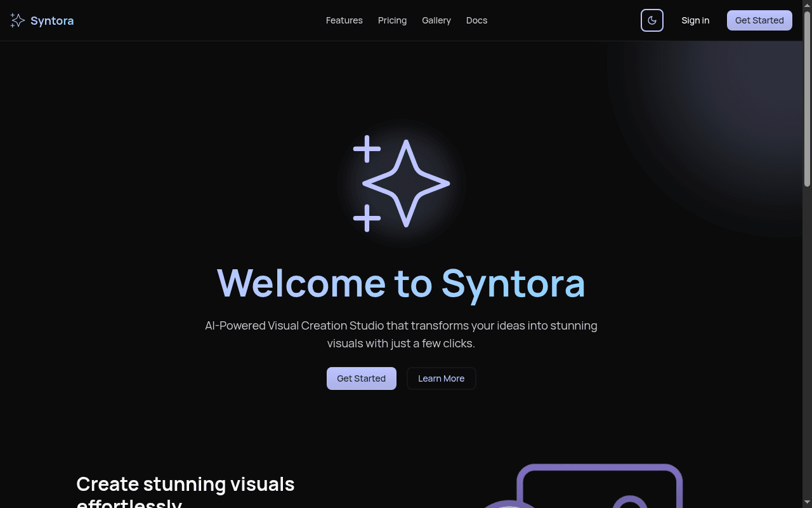
Task: Click the page vertical scrollbar thumb
Action: tap(807, 98)
